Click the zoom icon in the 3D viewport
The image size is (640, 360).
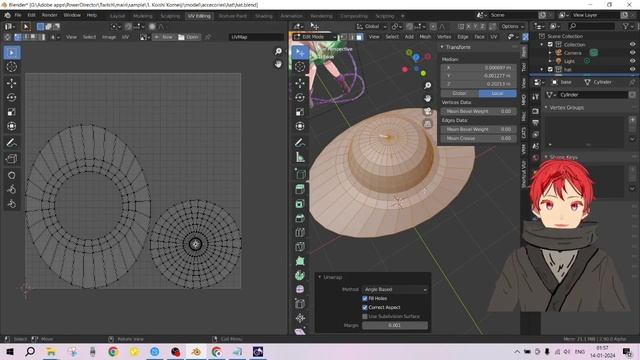(x=427, y=85)
